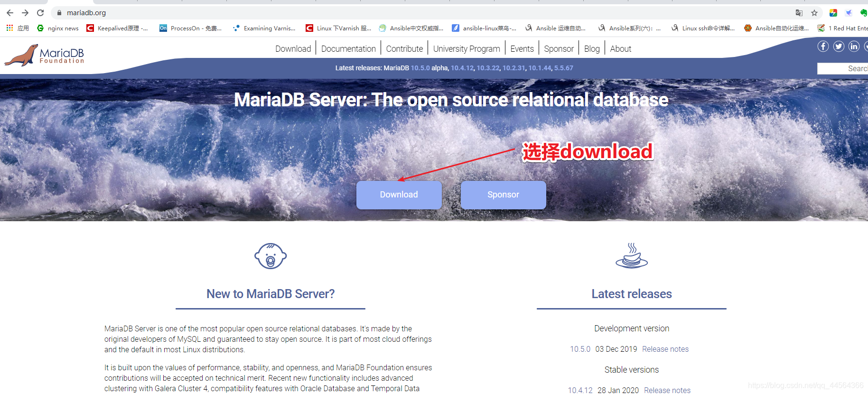The image size is (868, 394).
Task: Click the Latest releases heading
Action: pyautogui.click(x=632, y=294)
